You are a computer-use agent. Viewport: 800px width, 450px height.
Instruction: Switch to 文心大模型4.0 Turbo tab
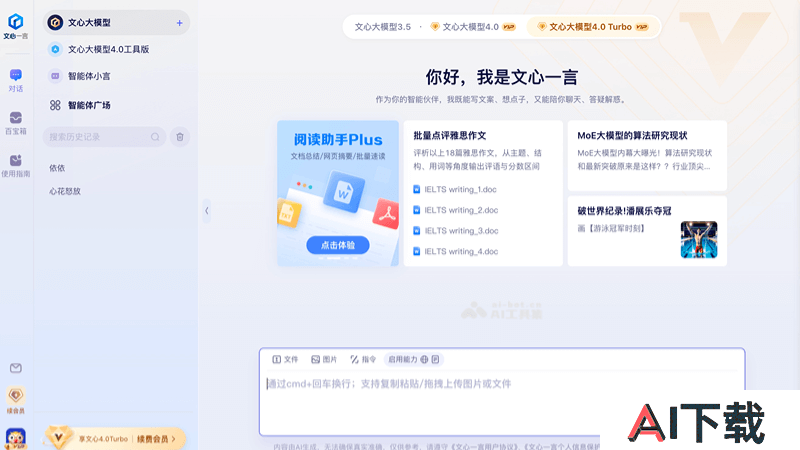(594, 27)
